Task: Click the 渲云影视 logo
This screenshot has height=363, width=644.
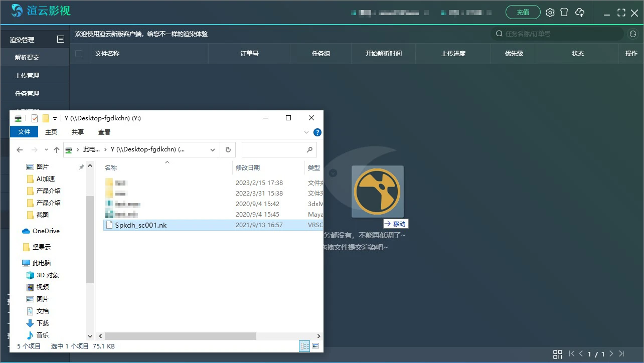Action: pyautogui.click(x=41, y=11)
